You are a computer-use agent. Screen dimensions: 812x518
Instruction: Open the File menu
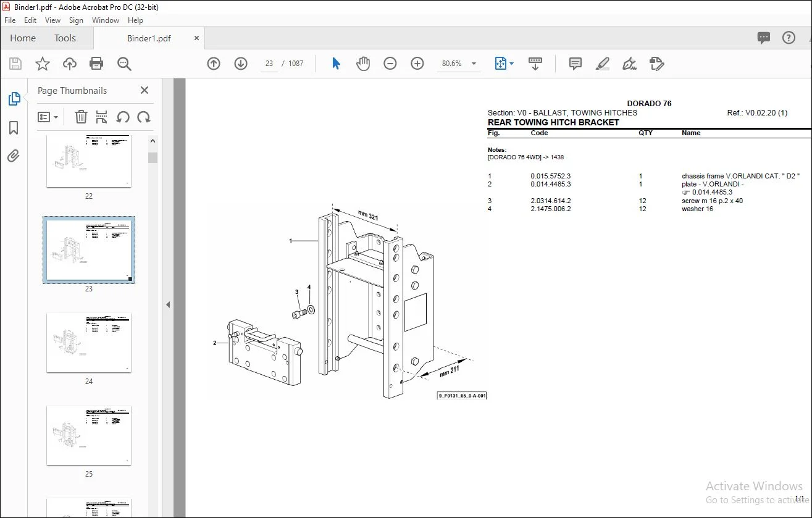10,20
